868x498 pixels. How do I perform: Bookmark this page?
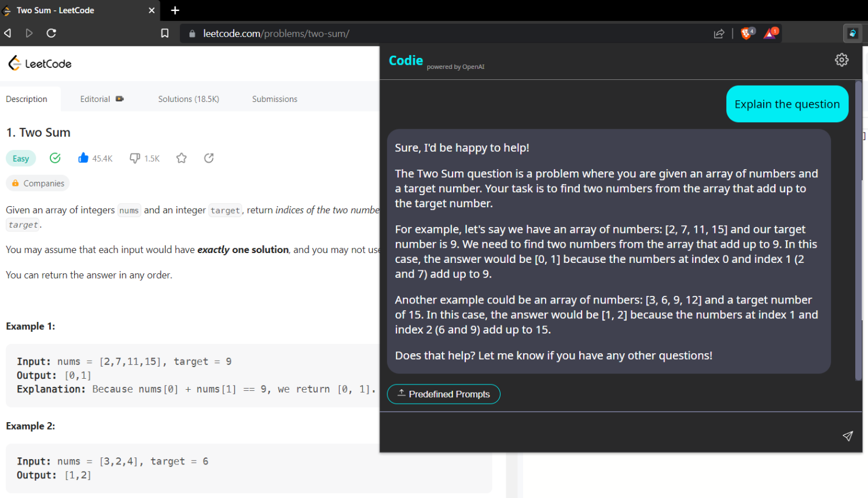[165, 34]
